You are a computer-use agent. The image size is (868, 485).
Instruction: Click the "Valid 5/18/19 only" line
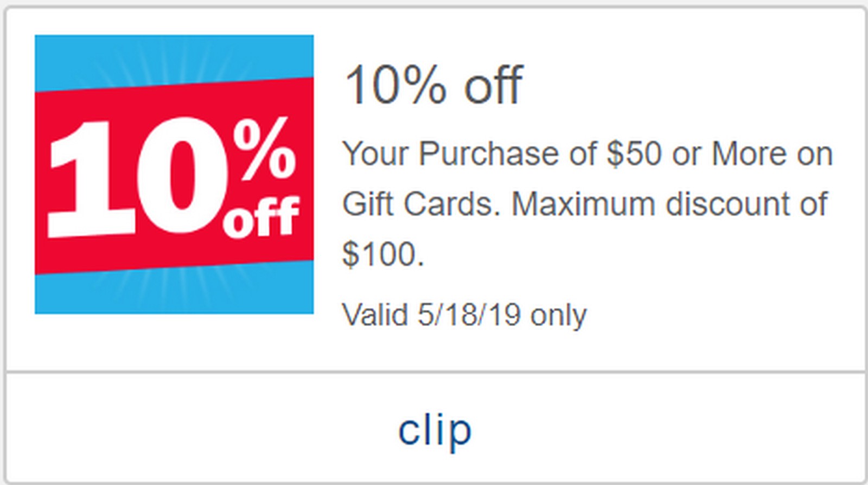point(464,315)
